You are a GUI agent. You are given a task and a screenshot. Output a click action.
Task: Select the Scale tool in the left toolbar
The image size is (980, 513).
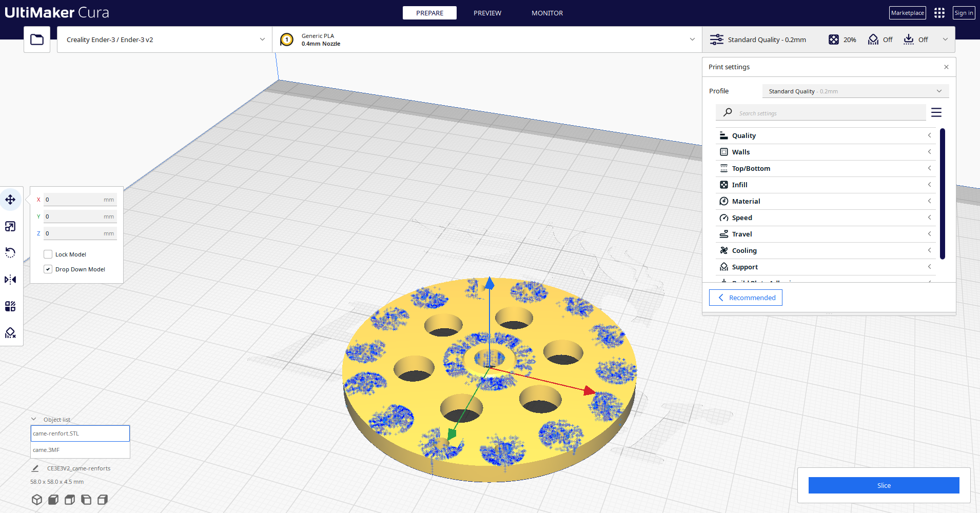click(11, 226)
